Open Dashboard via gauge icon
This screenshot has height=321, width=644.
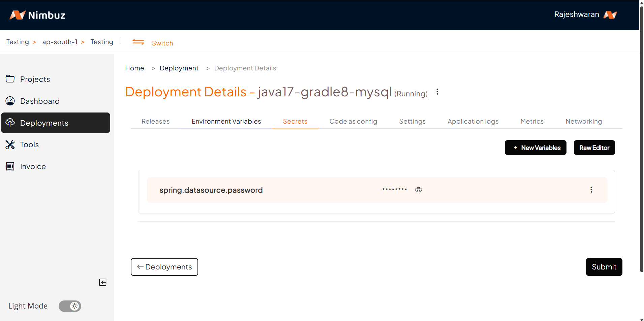click(10, 101)
